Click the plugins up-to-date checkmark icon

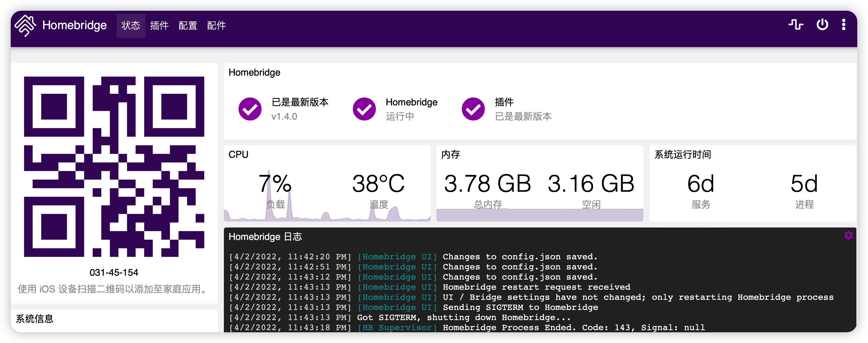point(473,109)
